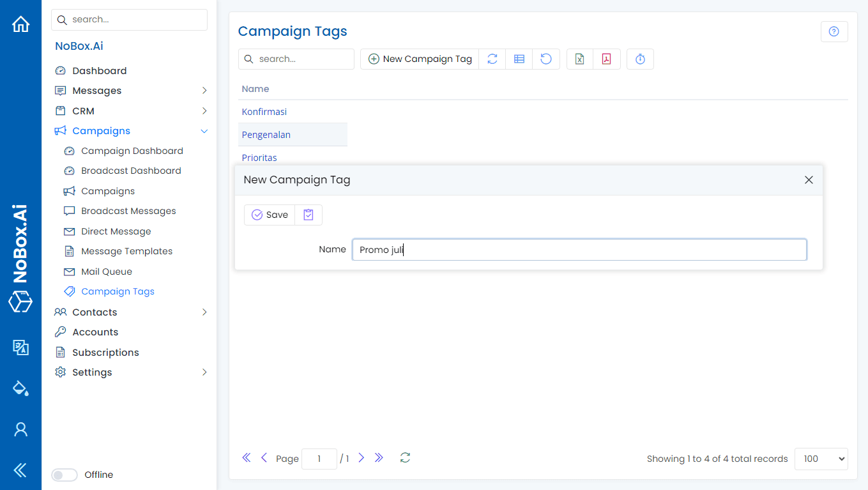Click the theme ink-drop icon in the sidebar
Image resolution: width=868 pixels, height=490 pixels.
pos(20,388)
